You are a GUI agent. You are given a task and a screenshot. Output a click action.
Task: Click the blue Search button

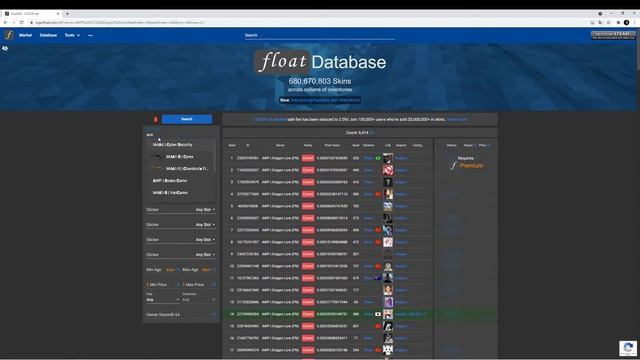[187, 119]
